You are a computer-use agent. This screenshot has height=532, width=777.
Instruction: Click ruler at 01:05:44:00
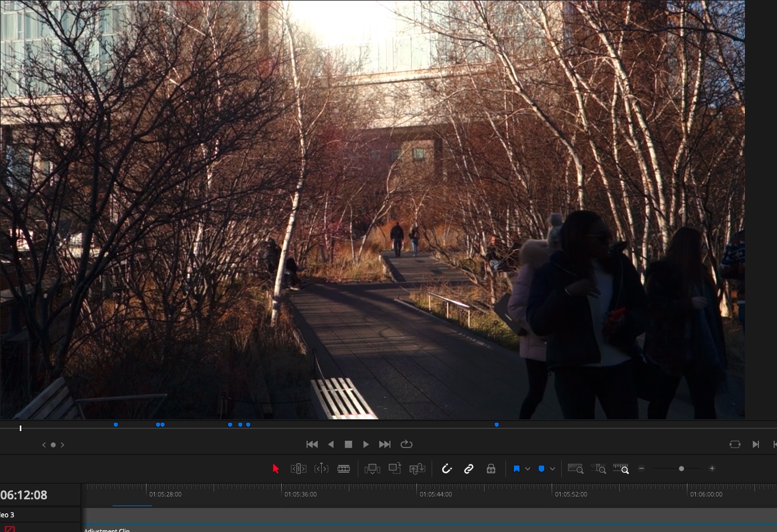click(436, 494)
